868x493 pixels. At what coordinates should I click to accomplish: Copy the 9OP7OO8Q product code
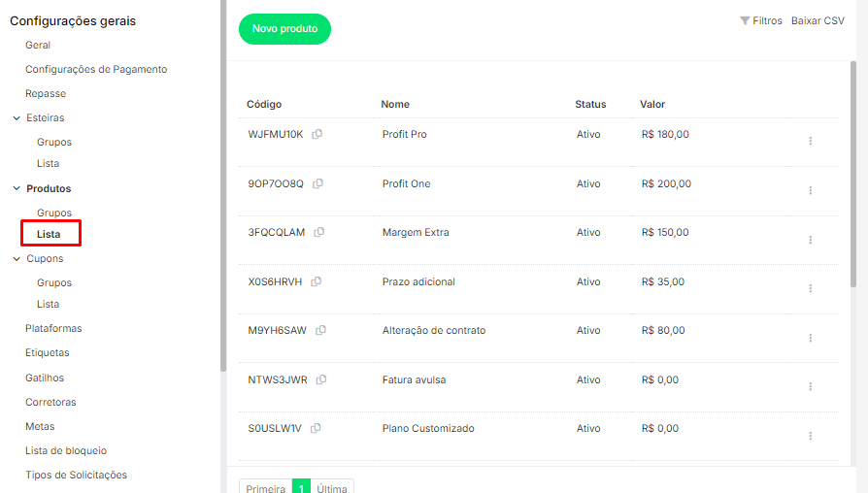[317, 183]
